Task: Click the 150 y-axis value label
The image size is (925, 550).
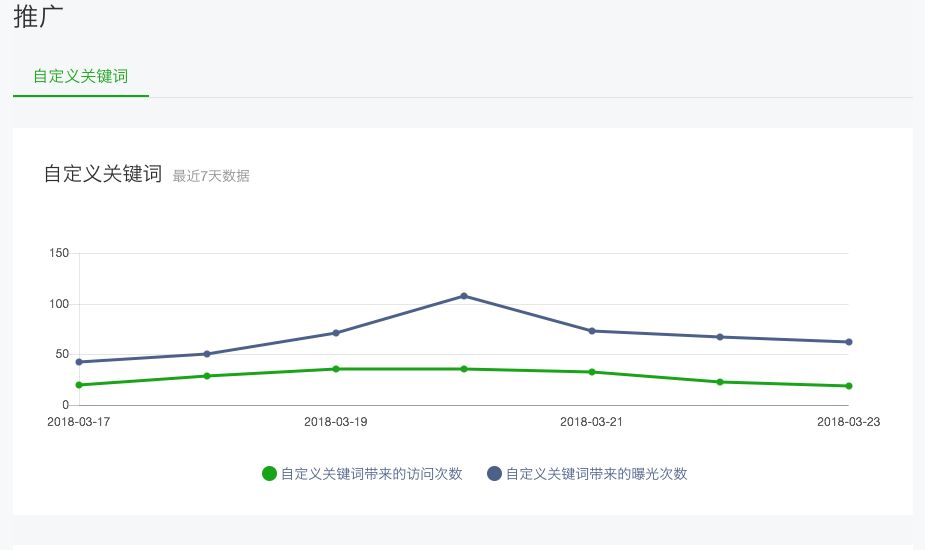Action: 59,253
